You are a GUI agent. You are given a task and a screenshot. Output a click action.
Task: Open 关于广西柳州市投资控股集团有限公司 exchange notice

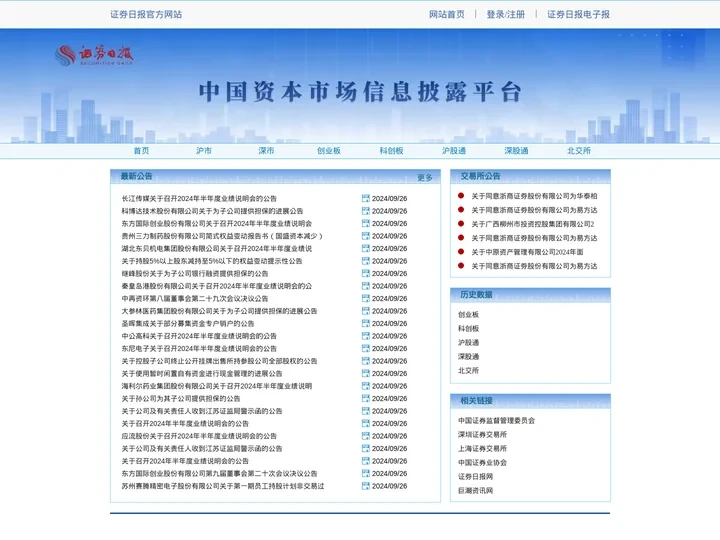(533, 224)
